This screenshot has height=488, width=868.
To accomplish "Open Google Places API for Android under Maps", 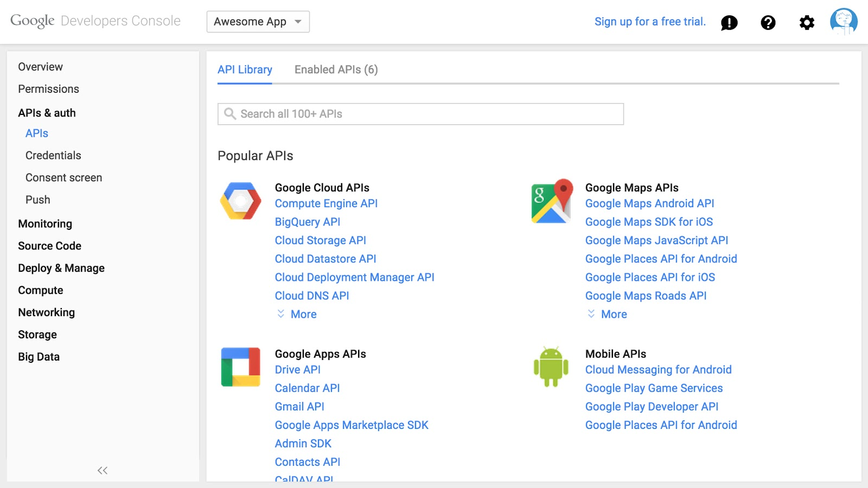I will (661, 259).
